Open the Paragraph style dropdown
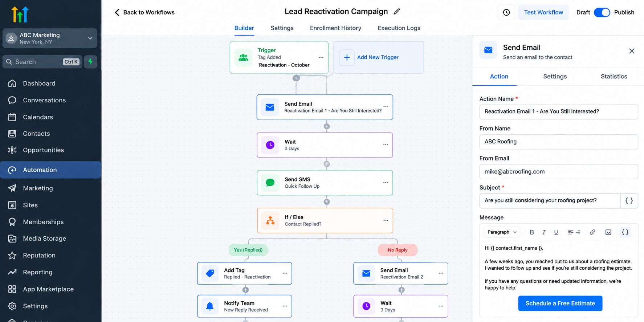 [x=502, y=232]
